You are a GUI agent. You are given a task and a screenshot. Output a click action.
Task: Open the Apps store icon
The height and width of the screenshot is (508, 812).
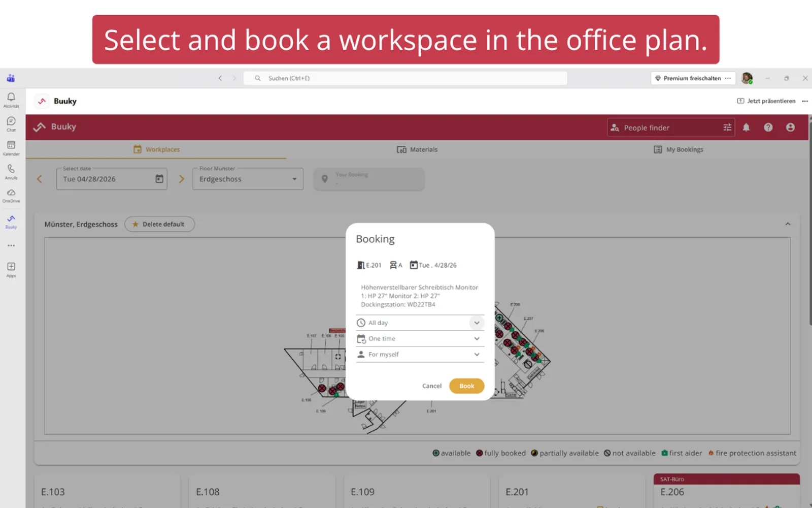pyautogui.click(x=11, y=269)
